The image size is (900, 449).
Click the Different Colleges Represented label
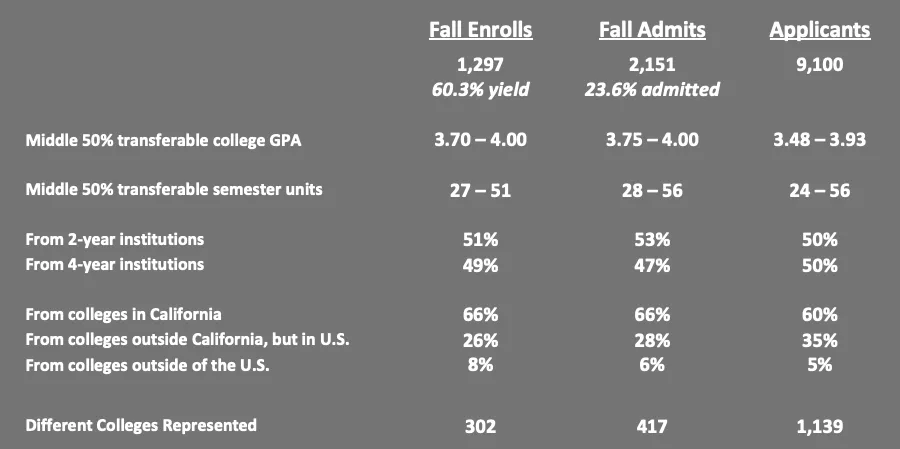click(x=141, y=425)
